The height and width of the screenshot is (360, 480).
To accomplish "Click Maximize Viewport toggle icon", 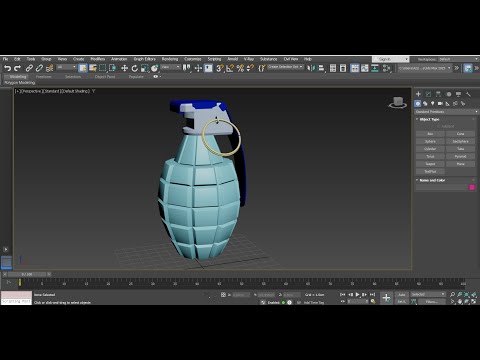I will point(474,302).
